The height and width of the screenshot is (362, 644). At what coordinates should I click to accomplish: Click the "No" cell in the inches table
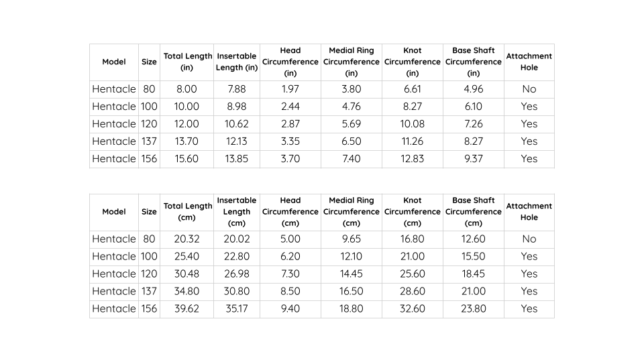529,89
